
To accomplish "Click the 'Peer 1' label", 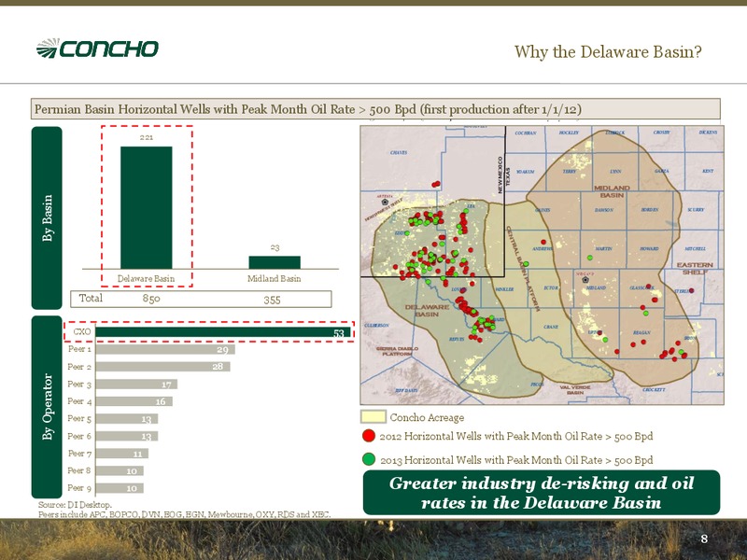I will coord(79,349).
